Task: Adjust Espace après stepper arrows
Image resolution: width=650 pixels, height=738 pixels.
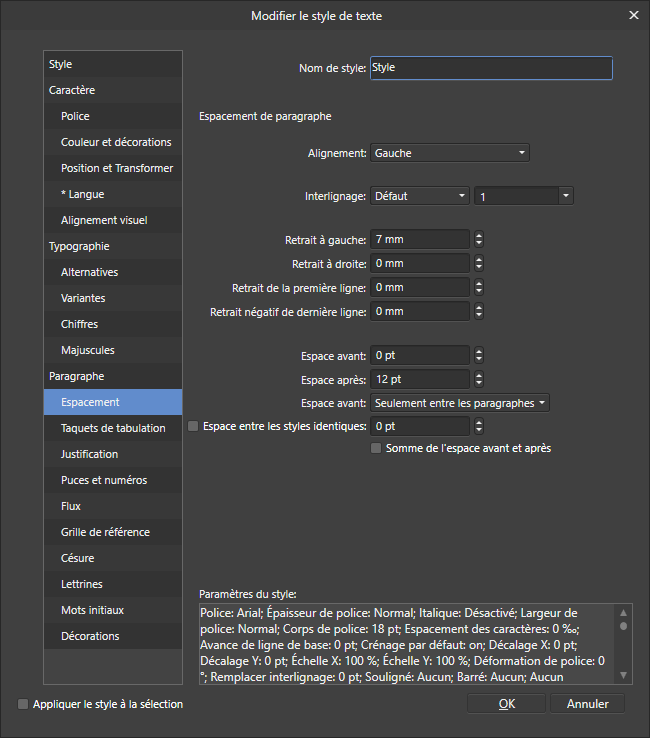Action: (x=479, y=379)
